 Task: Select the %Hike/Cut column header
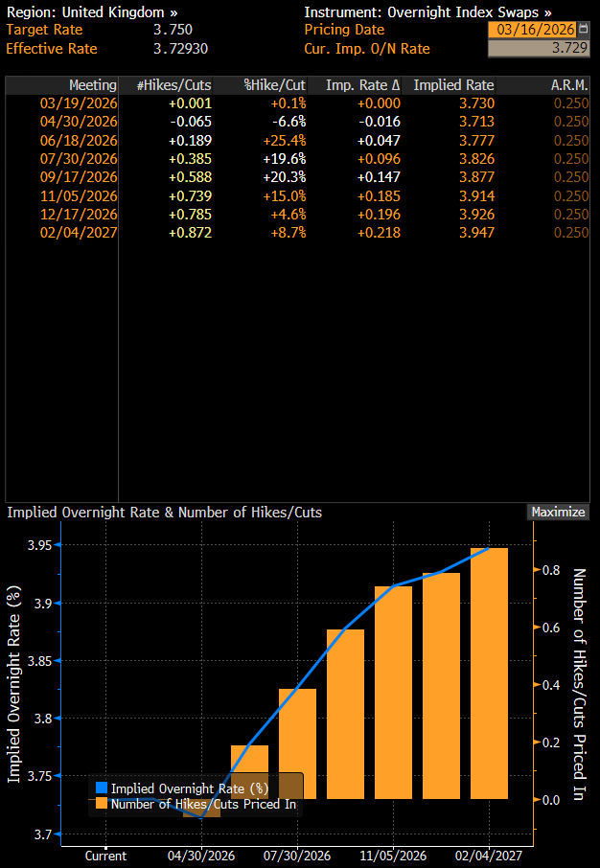(x=274, y=85)
